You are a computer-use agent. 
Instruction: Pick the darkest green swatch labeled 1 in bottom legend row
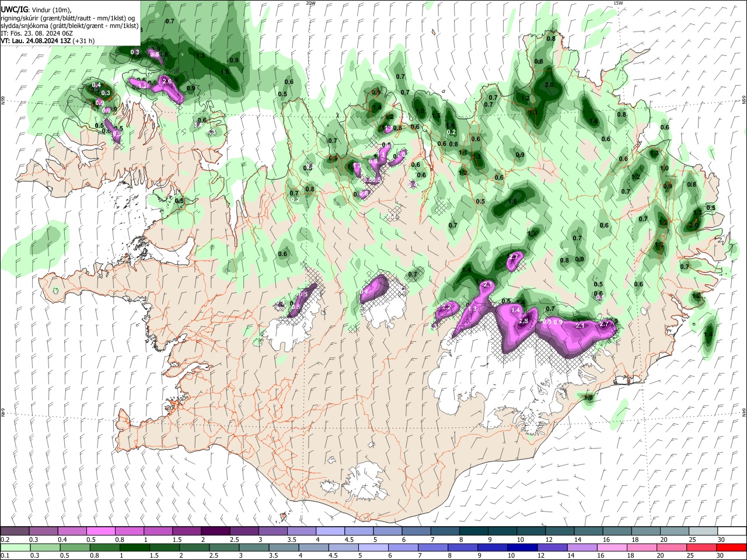click(x=135, y=547)
